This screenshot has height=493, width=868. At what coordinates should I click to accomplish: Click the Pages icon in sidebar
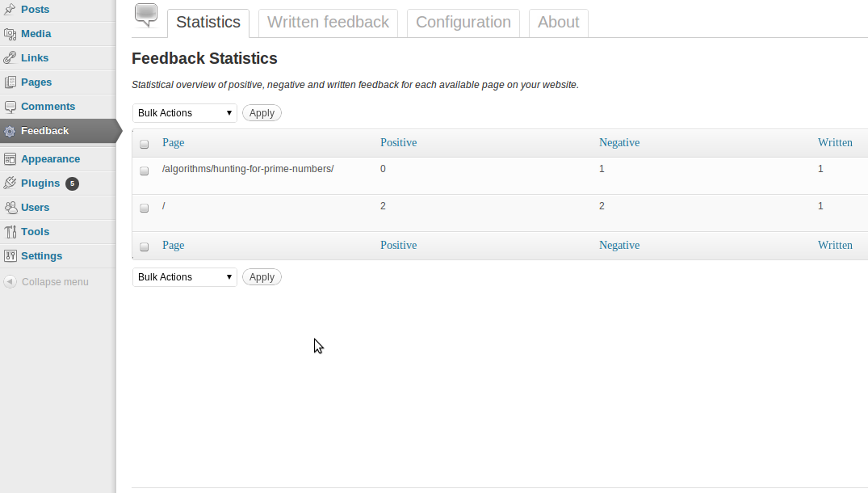click(10, 82)
